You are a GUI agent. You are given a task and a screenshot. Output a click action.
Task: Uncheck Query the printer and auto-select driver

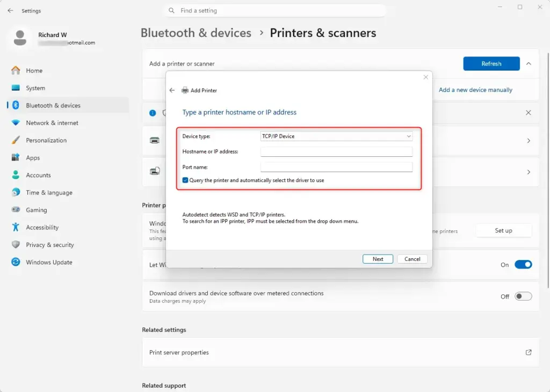click(185, 180)
